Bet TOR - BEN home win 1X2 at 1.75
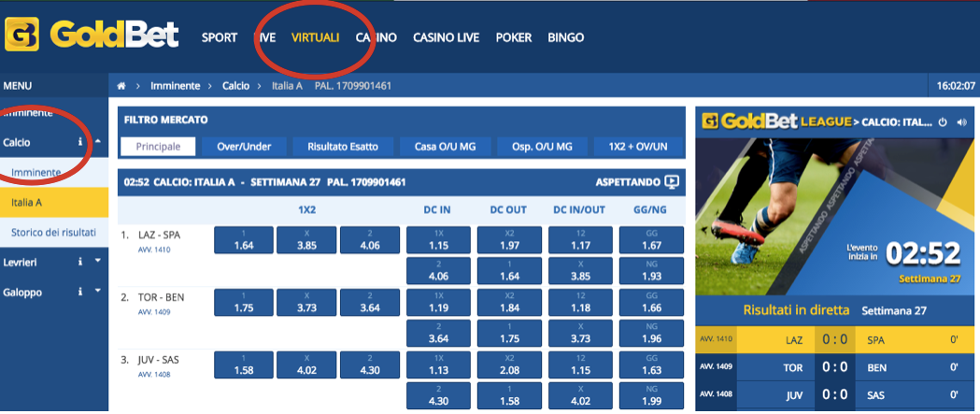The image size is (980, 414). click(x=244, y=303)
